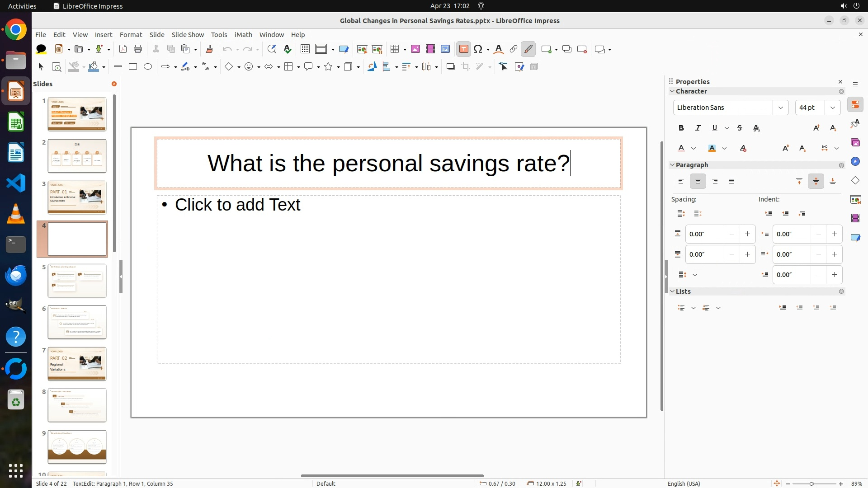868x488 pixels.
Task: Select the slide 7 thumbnail
Action: [77, 364]
